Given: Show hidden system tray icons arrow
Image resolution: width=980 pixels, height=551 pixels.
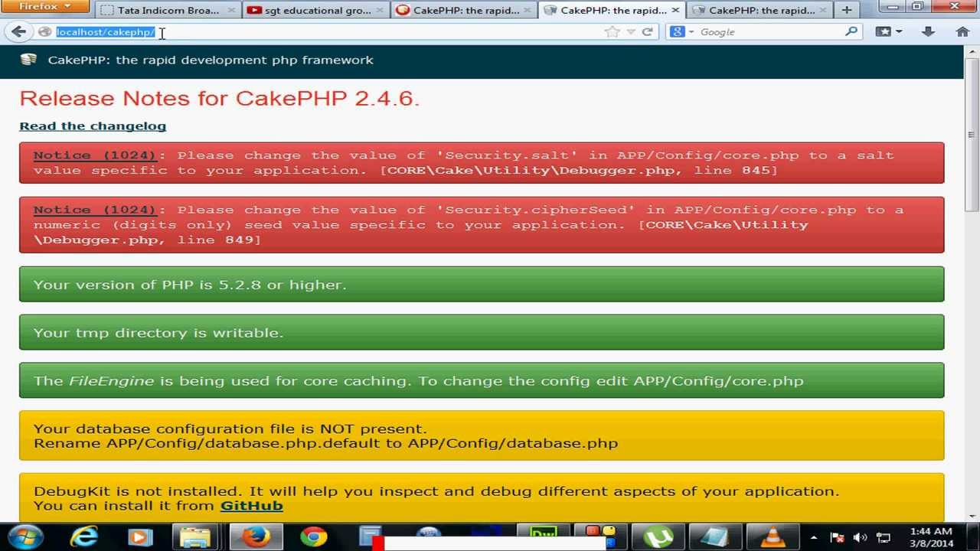Looking at the screenshot, I should (x=813, y=537).
